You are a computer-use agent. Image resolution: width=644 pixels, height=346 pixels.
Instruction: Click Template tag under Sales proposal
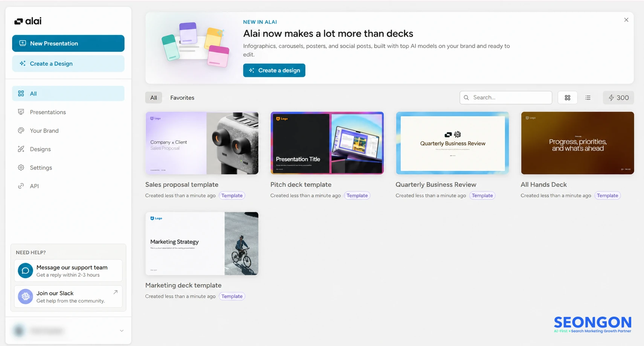232,195
